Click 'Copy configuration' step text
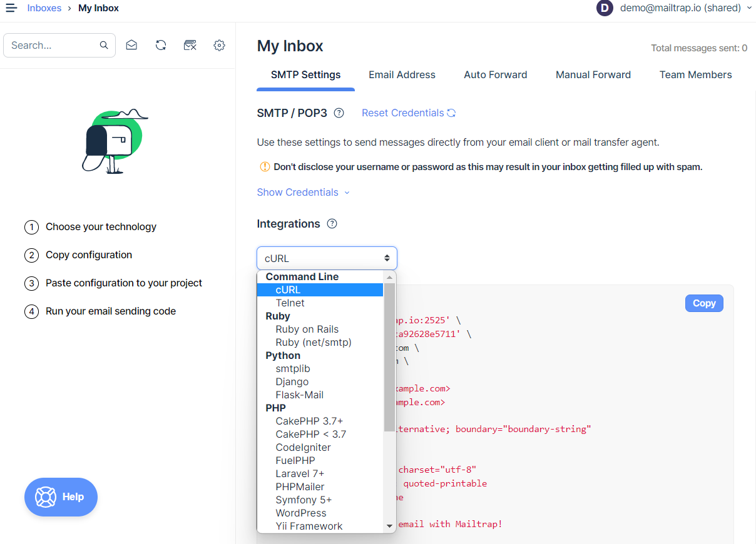756x544 pixels. click(x=89, y=255)
